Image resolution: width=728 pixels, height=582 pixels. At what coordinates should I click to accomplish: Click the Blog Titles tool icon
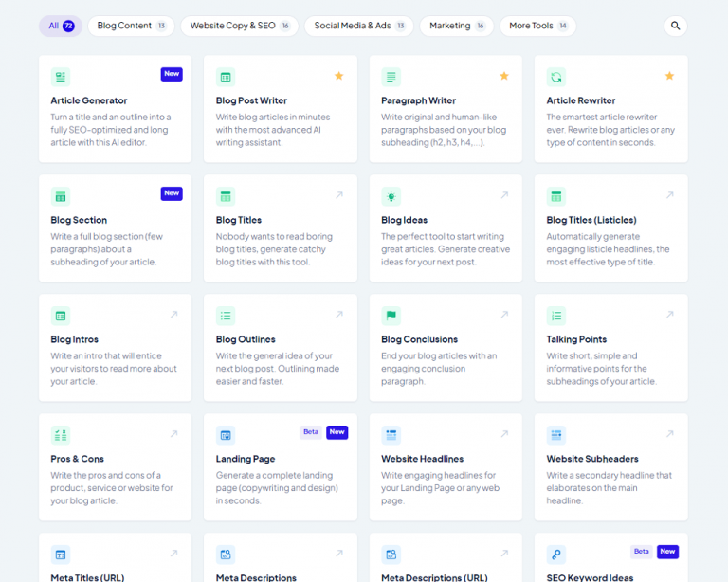tap(226, 196)
